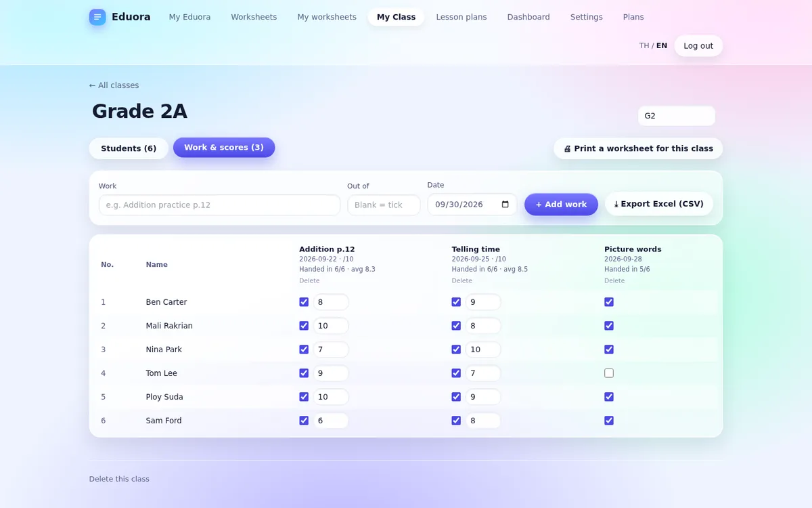Select the My Class nav item
The height and width of the screenshot is (508, 812).
click(396, 17)
